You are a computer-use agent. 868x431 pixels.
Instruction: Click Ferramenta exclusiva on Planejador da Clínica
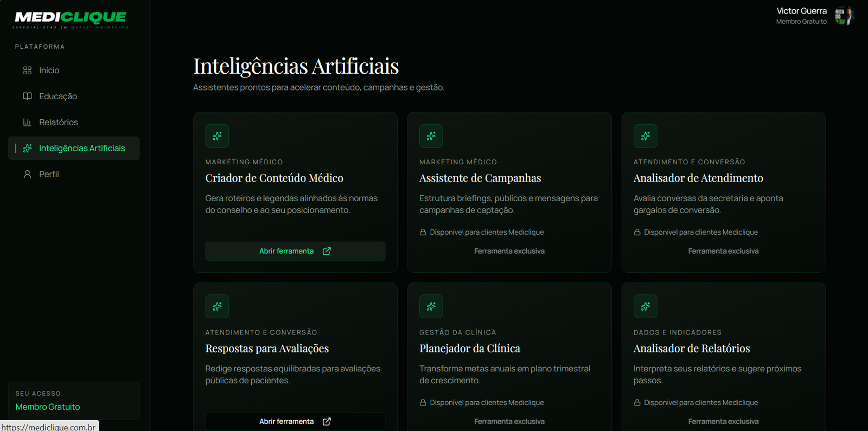pyautogui.click(x=509, y=421)
